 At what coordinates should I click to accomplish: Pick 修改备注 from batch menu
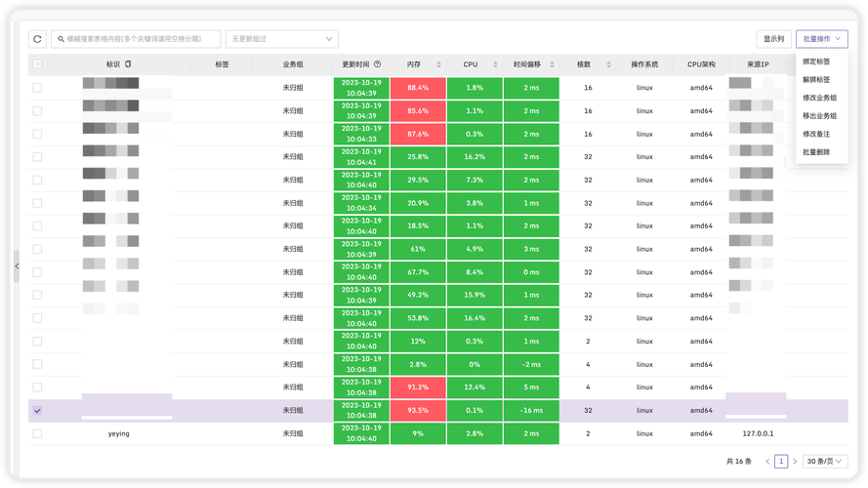[x=816, y=134]
